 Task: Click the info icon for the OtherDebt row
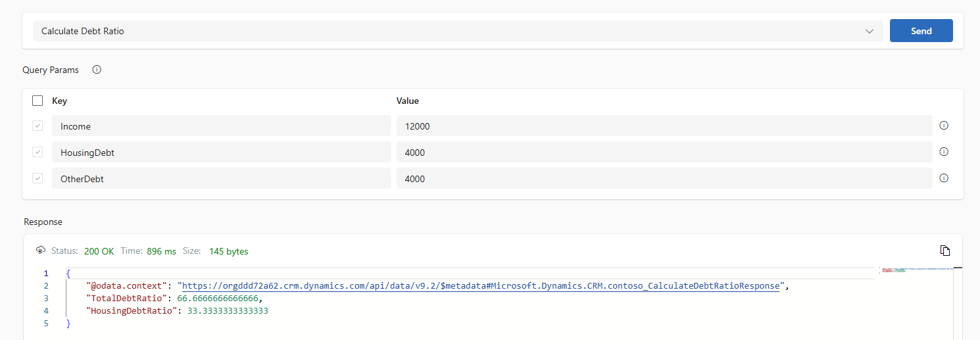click(944, 178)
